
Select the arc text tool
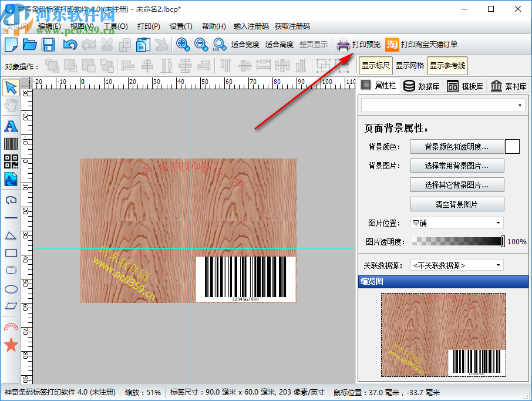coord(11,327)
